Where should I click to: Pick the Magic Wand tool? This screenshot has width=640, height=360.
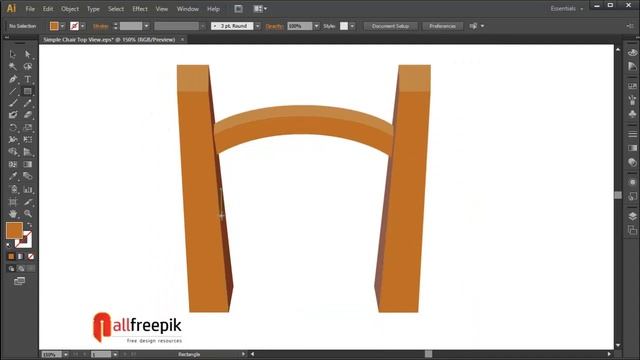click(13, 67)
